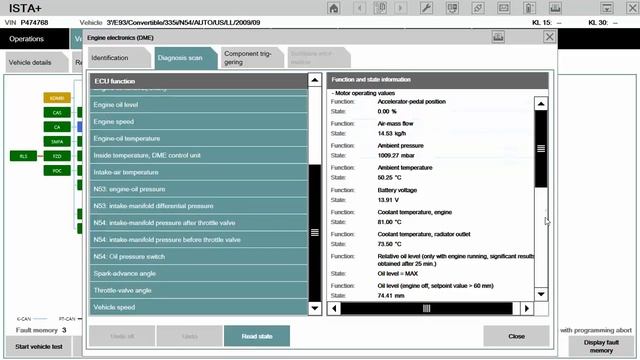Select the FZD control unit box
The image size is (640, 360).
(57, 156)
